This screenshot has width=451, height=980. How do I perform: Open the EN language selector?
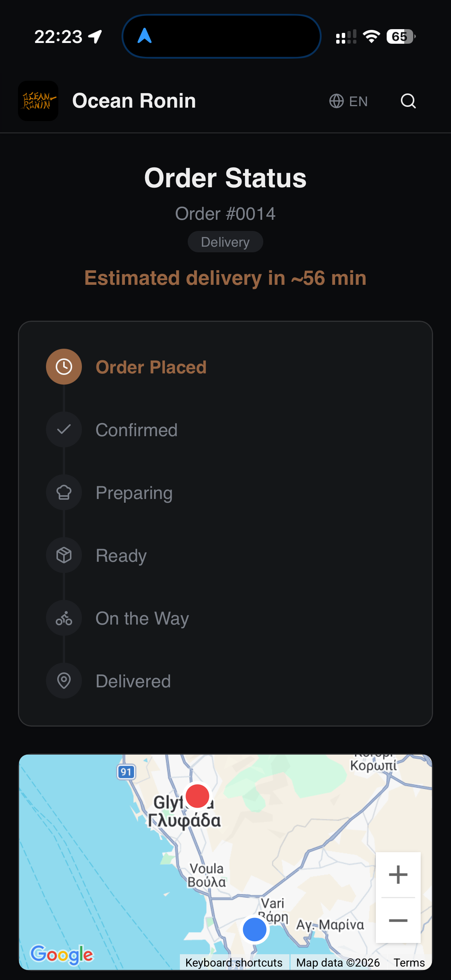[348, 101]
